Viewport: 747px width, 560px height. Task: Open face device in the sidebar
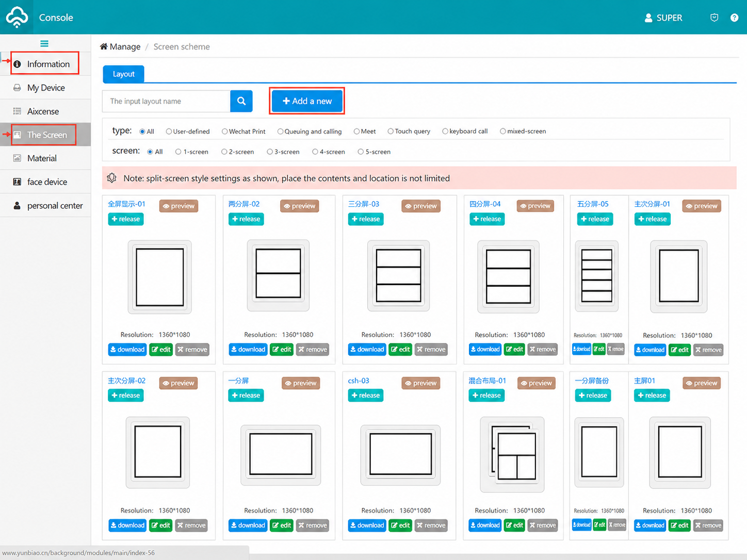45,182
